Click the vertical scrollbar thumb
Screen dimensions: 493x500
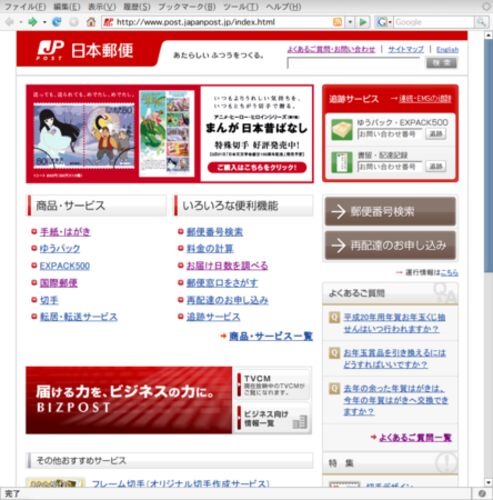tap(488, 156)
